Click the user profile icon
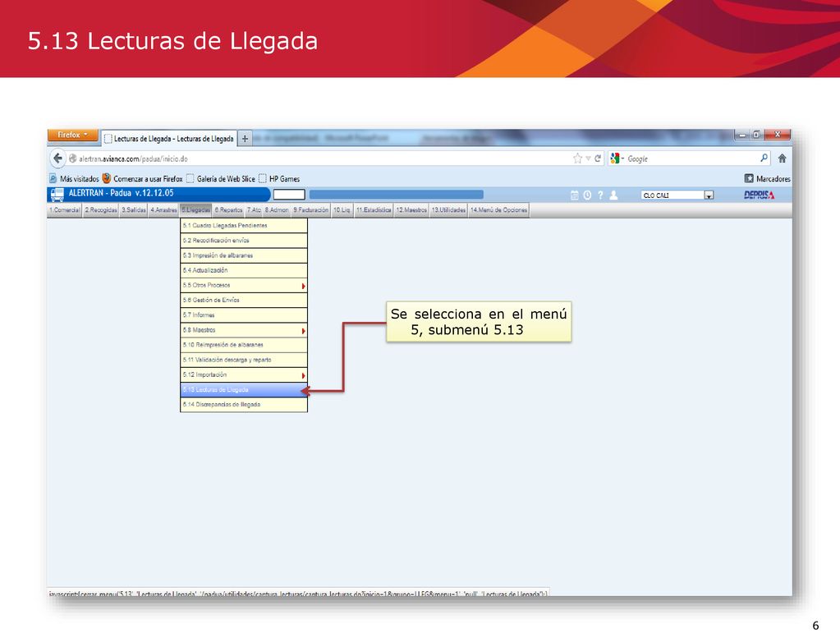 613,195
